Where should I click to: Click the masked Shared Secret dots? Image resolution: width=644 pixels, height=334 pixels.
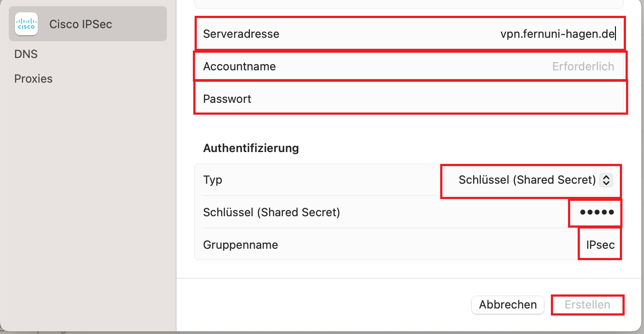pyautogui.click(x=596, y=212)
